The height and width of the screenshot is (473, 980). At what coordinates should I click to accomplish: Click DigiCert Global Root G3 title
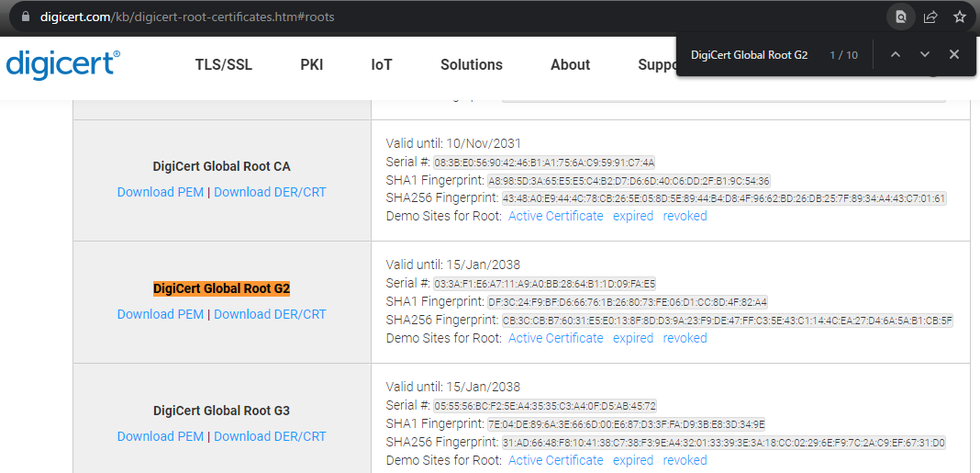tap(222, 411)
